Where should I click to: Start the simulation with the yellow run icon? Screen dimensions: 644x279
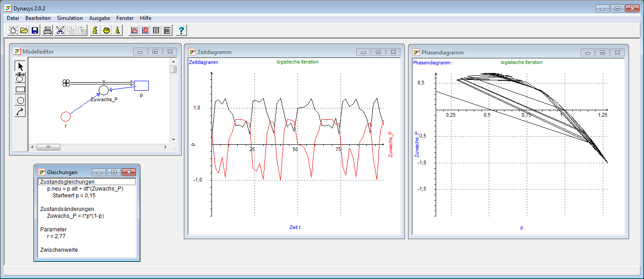coord(95,30)
